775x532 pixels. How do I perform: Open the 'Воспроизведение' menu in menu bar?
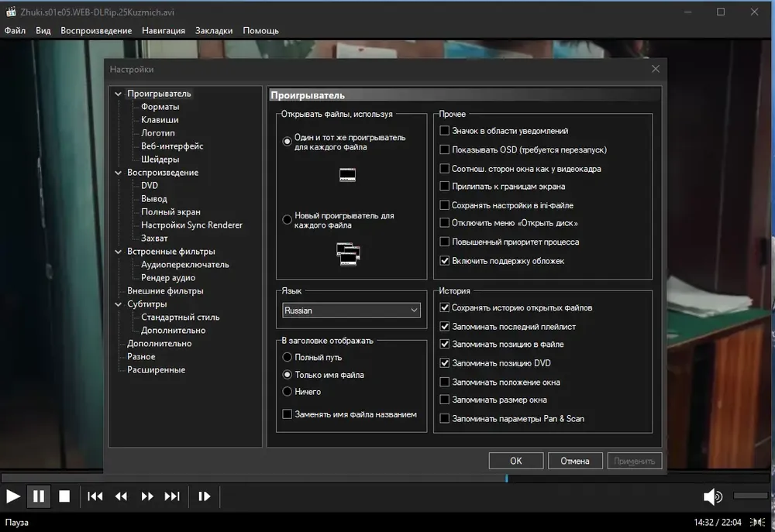coord(96,31)
